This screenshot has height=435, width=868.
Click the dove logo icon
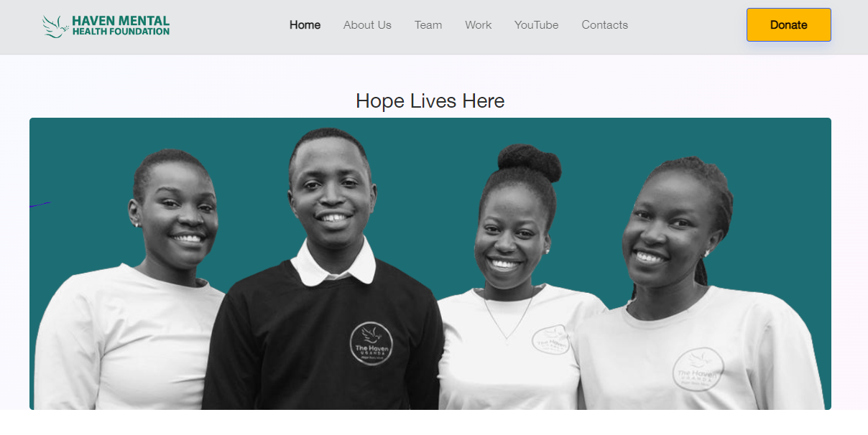[55, 26]
